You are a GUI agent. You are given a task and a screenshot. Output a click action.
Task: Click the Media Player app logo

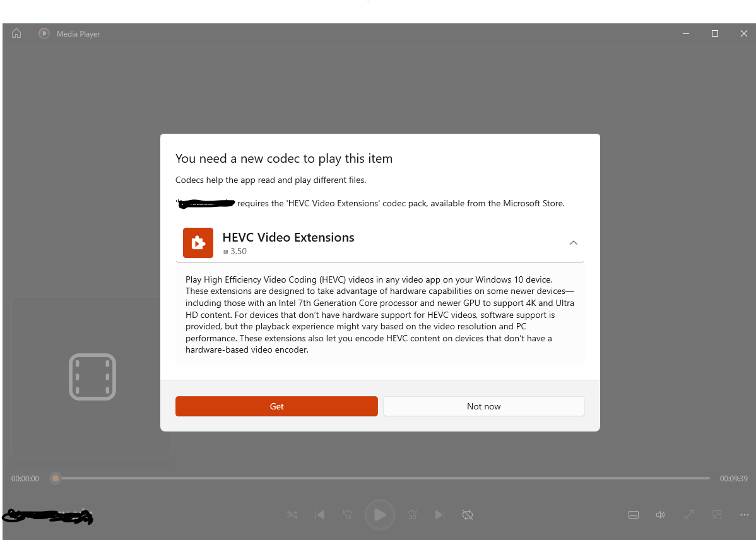click(x=44, y=33)
